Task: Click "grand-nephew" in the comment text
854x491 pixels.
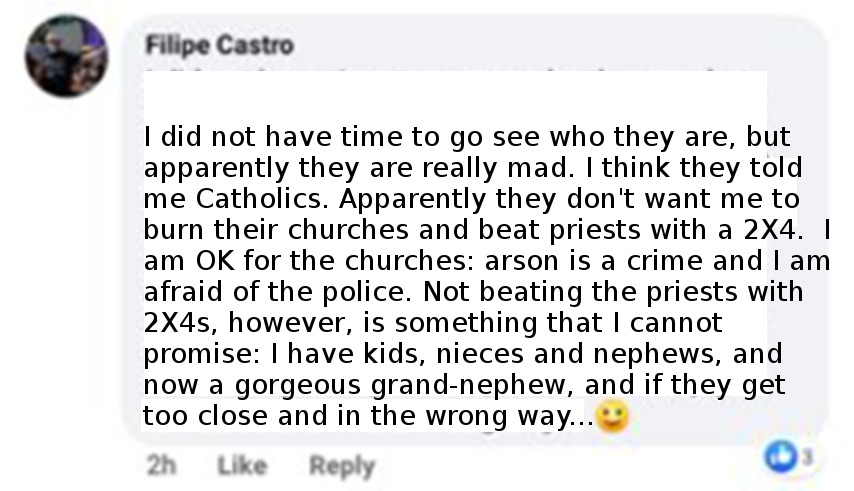Action: [473, 386]
